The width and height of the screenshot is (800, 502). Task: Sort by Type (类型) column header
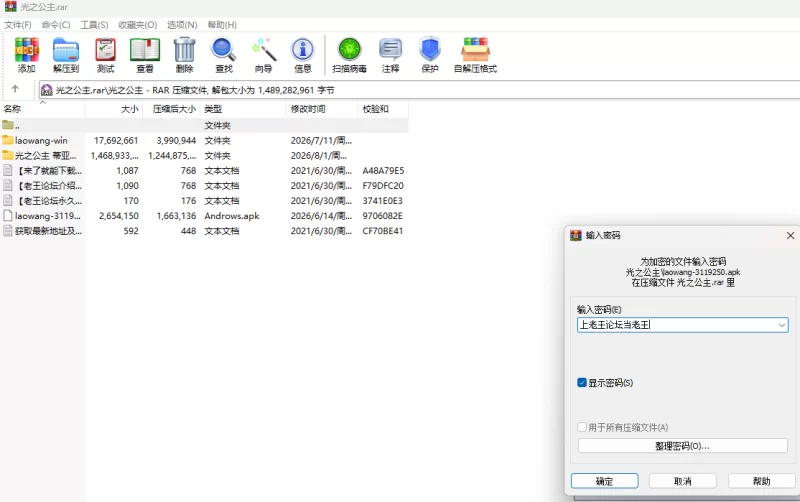[243, 109]
